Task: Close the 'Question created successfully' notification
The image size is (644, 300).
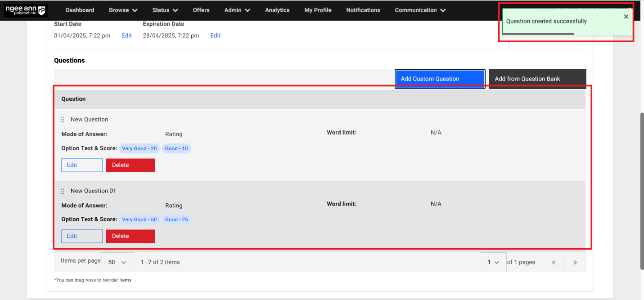Action: click(x=626, y=17)
